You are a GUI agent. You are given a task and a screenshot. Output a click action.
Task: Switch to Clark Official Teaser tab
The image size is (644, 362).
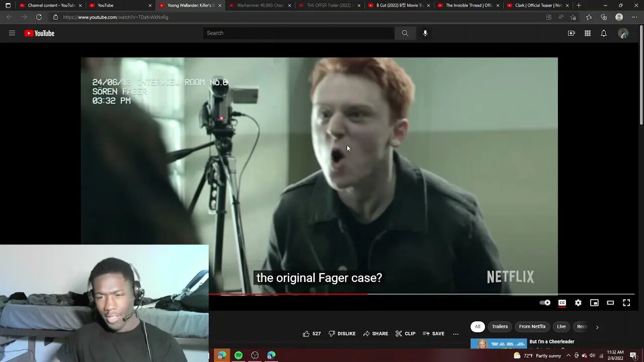(537, 5)
